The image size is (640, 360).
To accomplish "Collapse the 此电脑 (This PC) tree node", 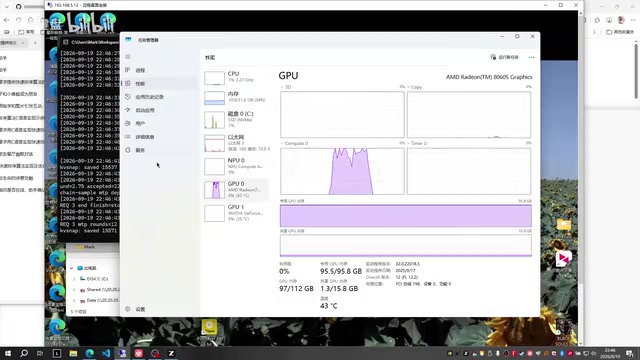I will tap(72, 268).
